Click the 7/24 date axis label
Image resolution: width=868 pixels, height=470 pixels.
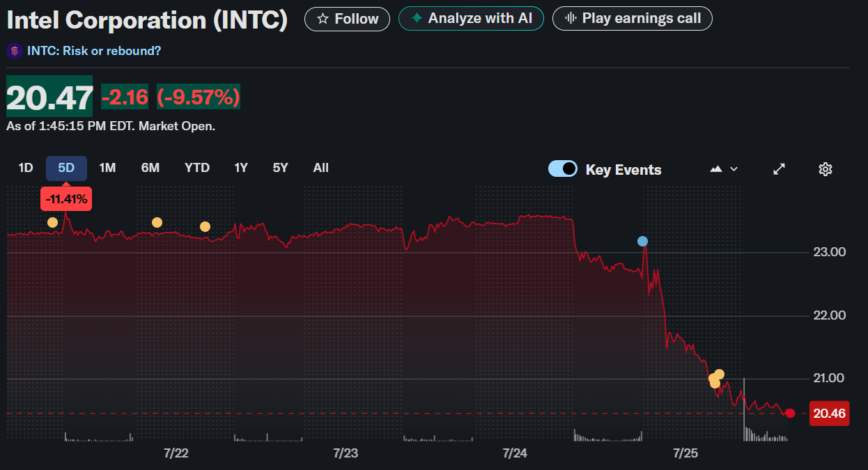(x=515, y=454)
